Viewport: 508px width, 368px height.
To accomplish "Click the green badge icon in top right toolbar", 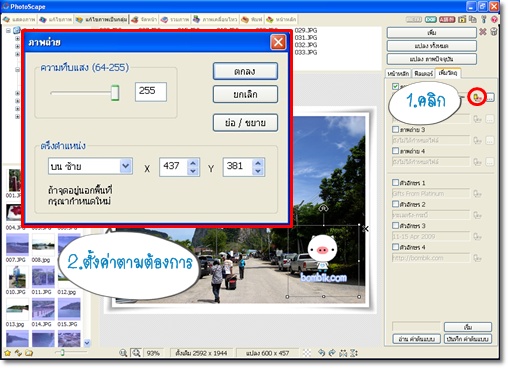I will (x=430, y=20).
